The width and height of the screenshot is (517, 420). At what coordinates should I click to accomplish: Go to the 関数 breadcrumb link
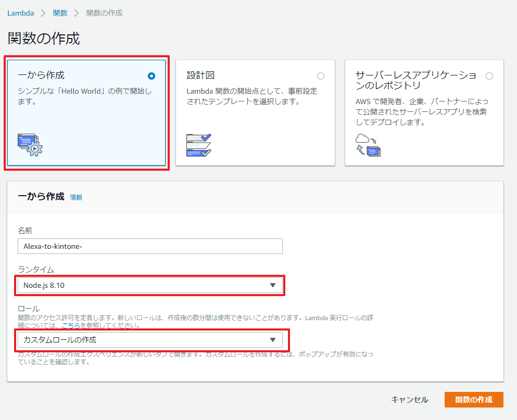60,13
